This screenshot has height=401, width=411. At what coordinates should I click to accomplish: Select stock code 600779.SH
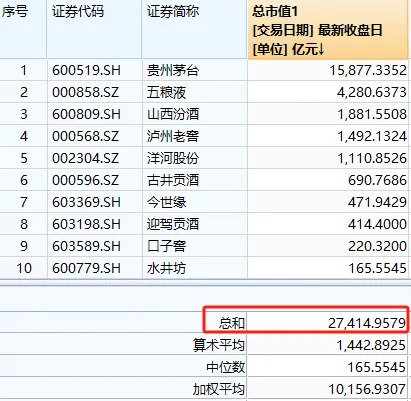coord(86,268)
